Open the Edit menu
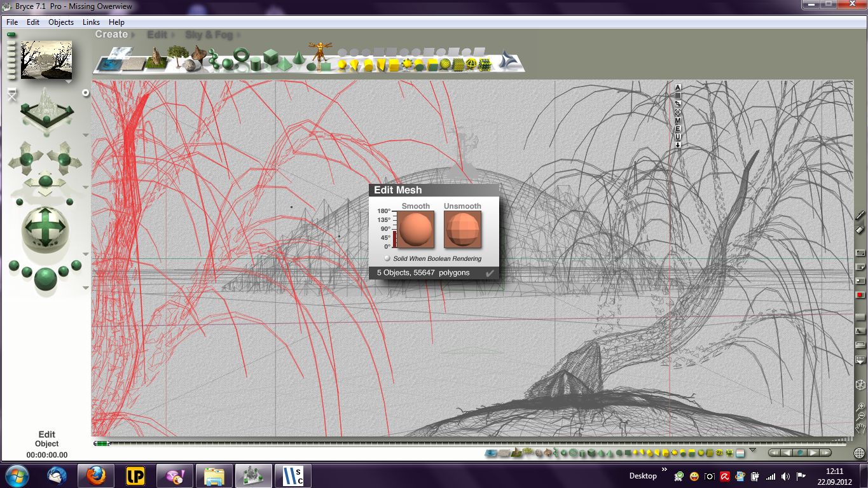The height and width of the screenshot is (488, 868). 33,22
